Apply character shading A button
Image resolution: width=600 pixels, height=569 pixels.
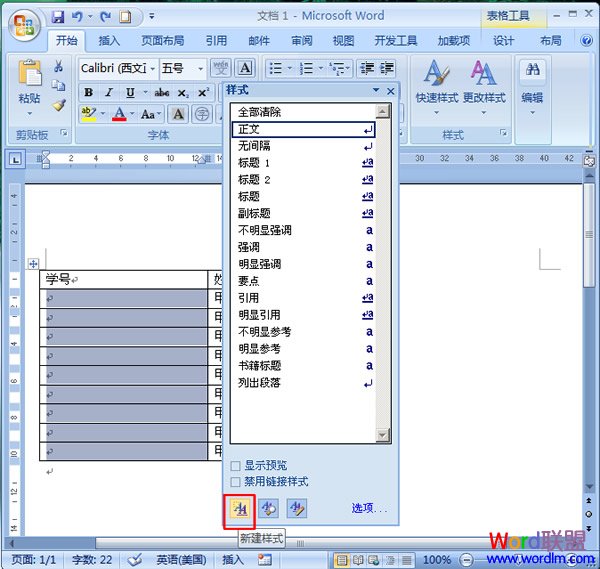tap(178, 114)
